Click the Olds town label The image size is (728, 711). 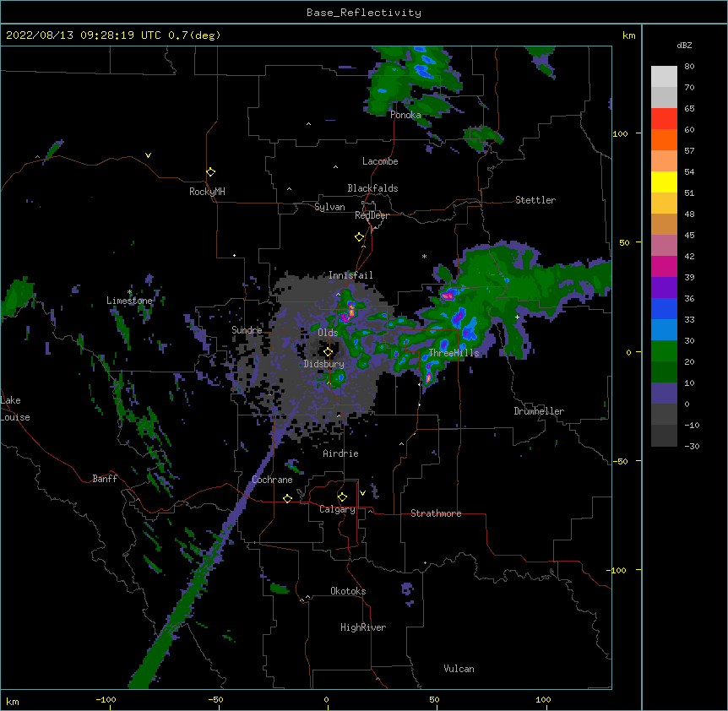[x=328, y=333]
